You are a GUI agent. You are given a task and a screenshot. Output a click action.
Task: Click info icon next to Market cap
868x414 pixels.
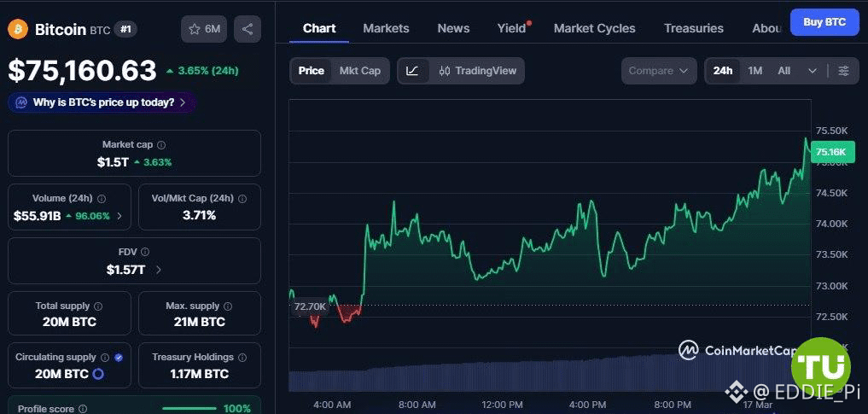click(161, 144)
